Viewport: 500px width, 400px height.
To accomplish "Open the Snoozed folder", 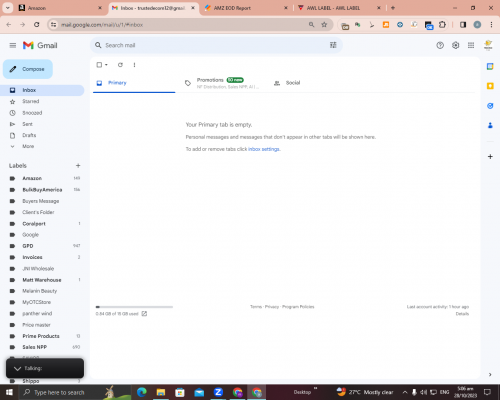I will (x=42, y=113).
